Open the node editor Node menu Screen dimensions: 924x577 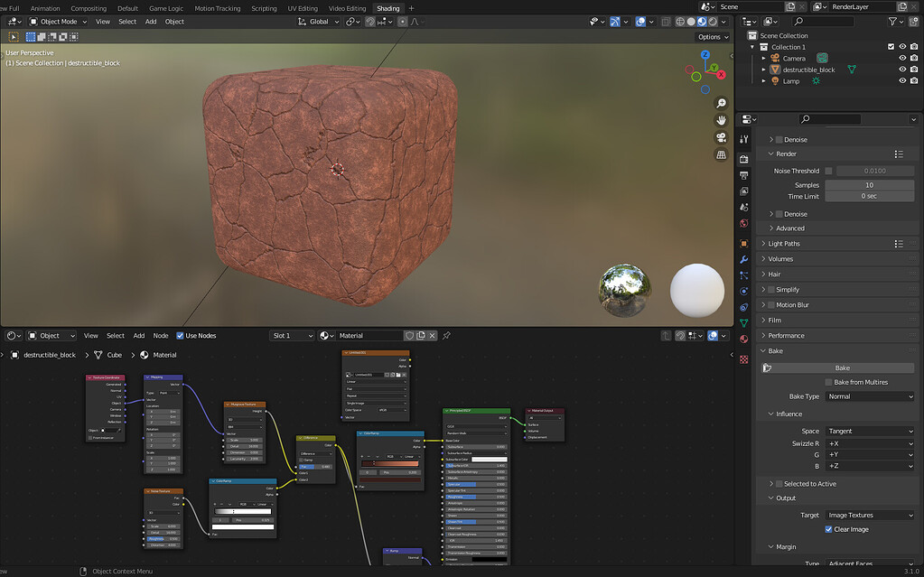pos(161,335)
